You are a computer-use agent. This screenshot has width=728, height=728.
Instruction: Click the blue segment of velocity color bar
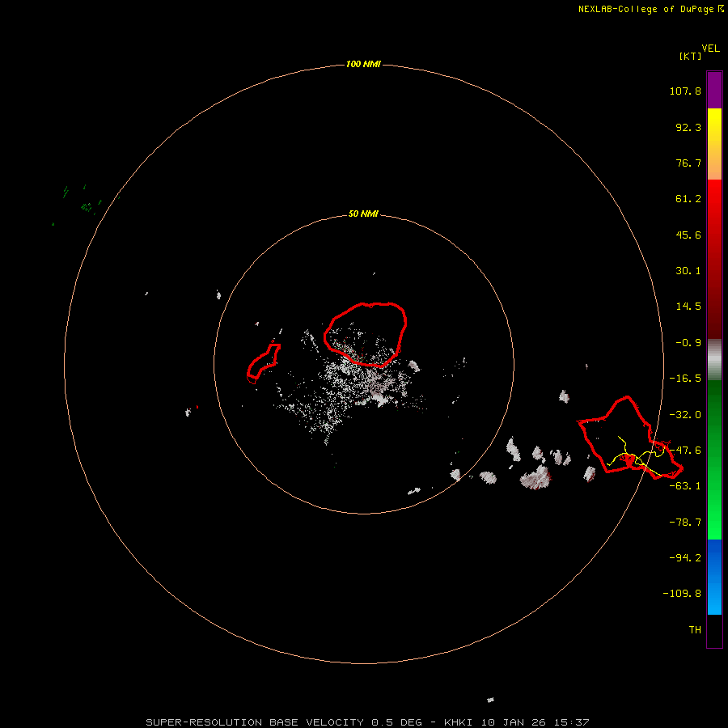point(714,577)
